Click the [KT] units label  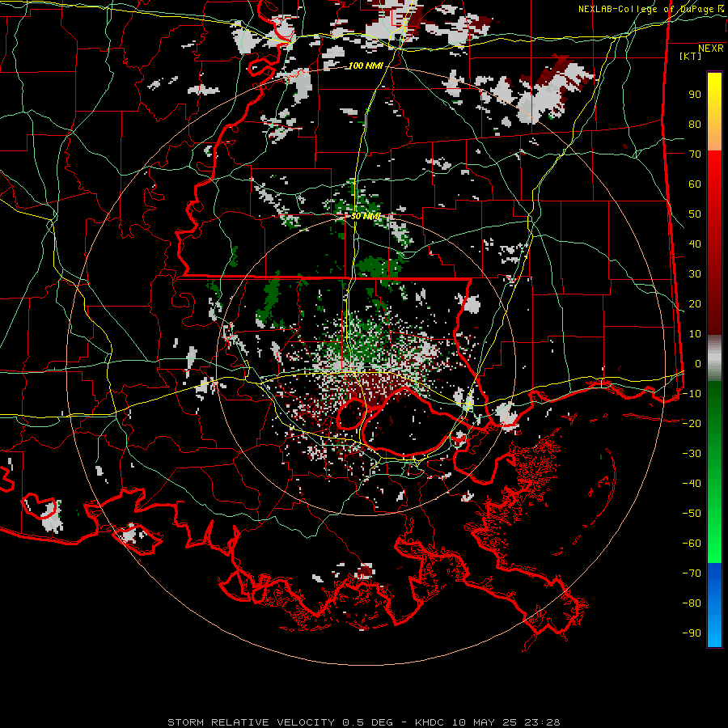[x=691, y=56]
